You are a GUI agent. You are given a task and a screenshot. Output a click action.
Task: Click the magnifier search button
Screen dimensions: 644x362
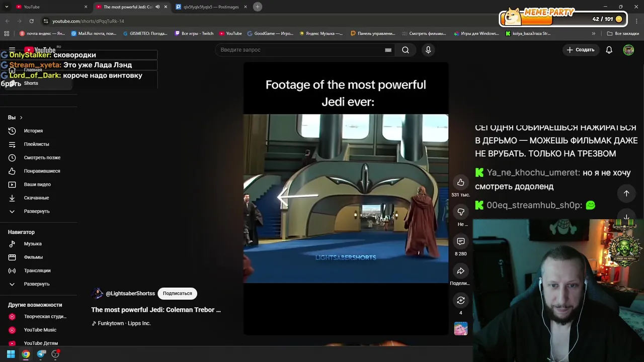click(x=405, y=50)
